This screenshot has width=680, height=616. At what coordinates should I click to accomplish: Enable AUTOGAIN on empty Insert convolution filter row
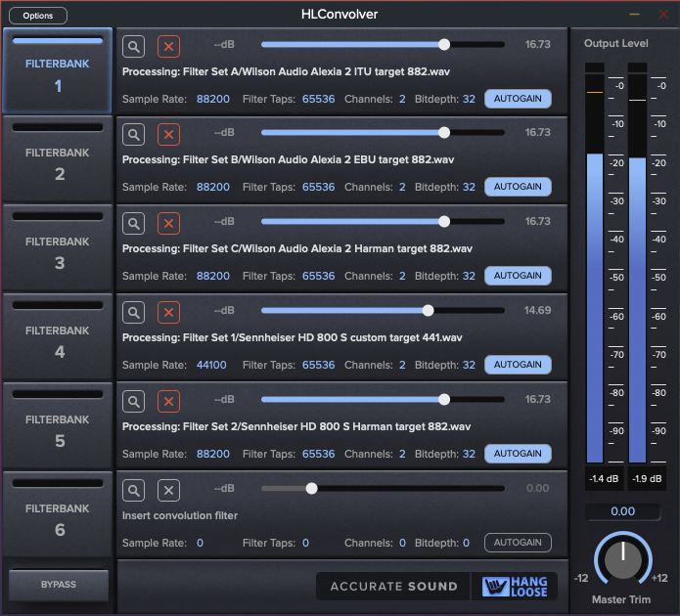pos(518,543)
